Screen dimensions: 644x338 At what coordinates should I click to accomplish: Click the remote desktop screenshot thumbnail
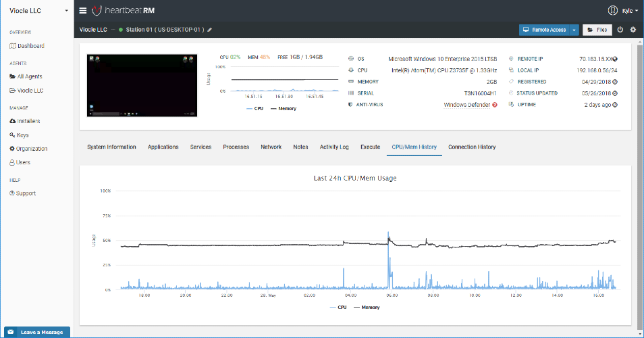coord(142,86)
